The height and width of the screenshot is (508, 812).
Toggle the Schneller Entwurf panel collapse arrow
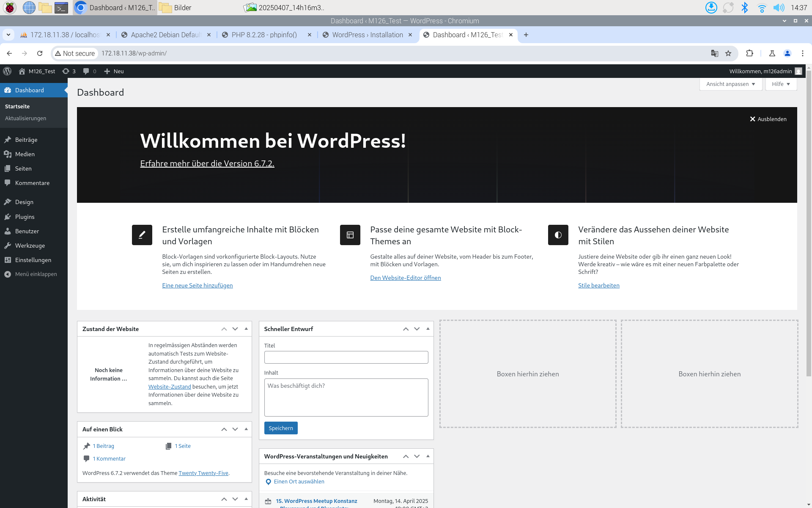tap(428, 329)
